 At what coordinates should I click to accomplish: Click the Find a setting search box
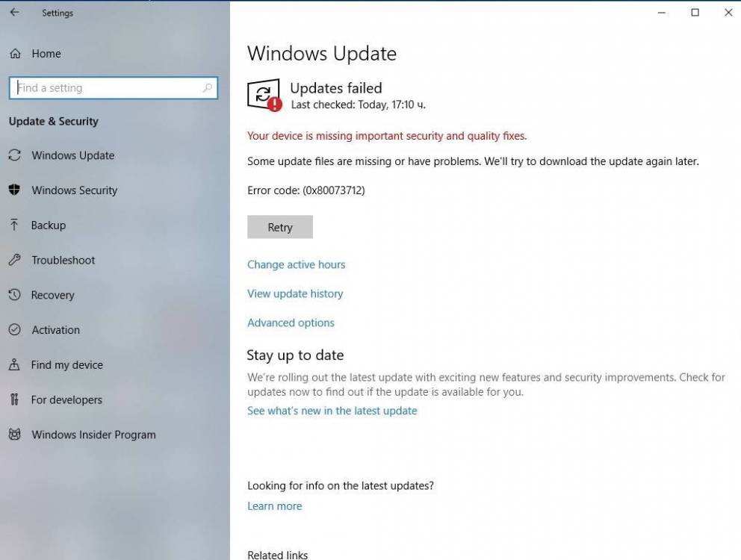click(114, 88)
